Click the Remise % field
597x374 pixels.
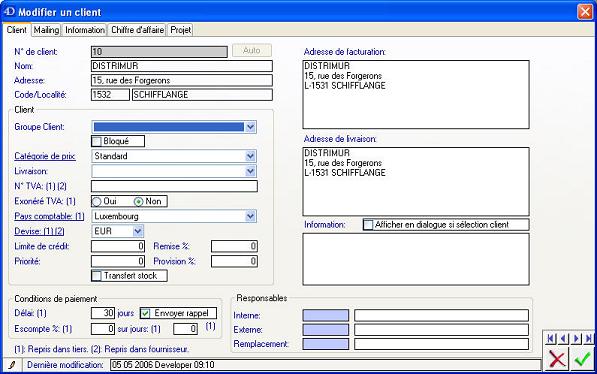234,246
